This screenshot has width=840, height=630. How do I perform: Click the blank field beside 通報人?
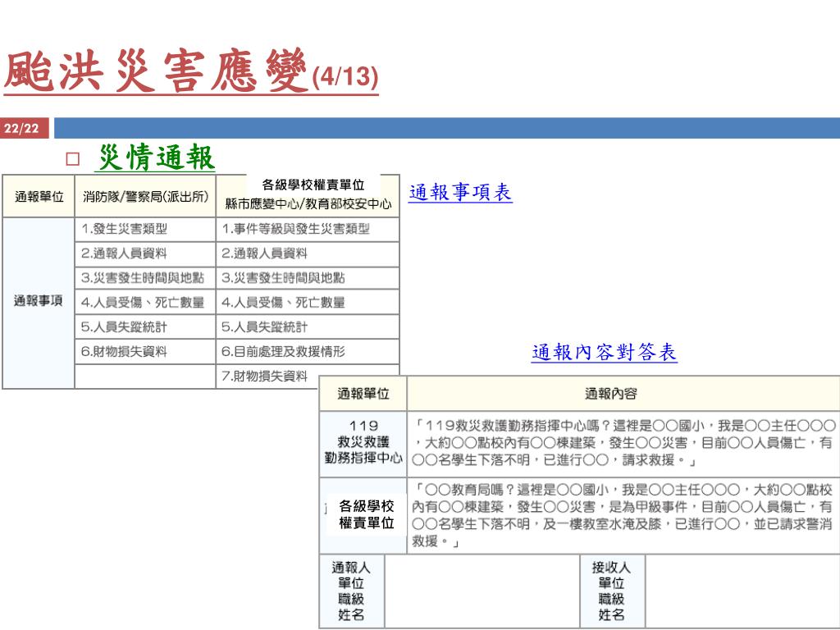482,591
